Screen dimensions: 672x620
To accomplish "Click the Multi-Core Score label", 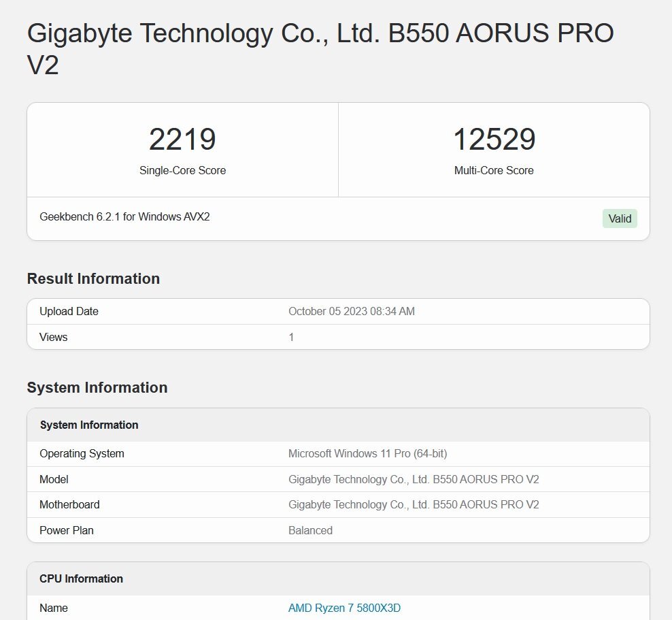I will pyautogui.click(x=494, y=170).
